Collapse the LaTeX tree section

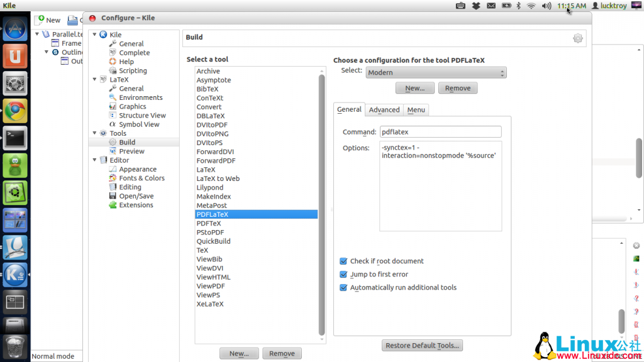point(94,79)
